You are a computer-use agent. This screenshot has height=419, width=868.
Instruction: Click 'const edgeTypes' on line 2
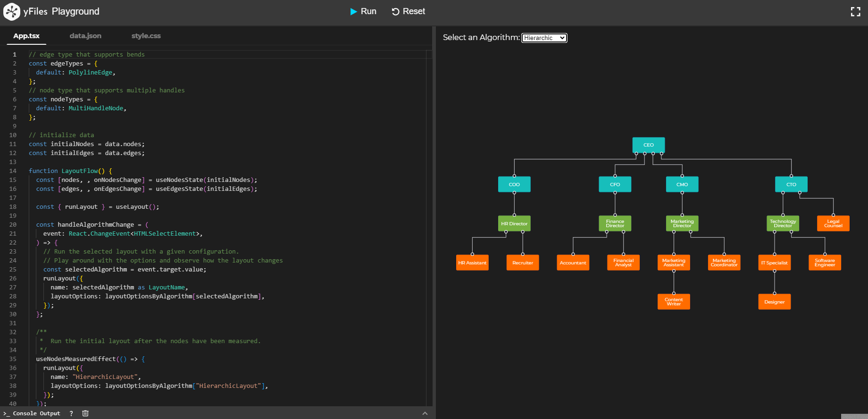pos(56,64)
